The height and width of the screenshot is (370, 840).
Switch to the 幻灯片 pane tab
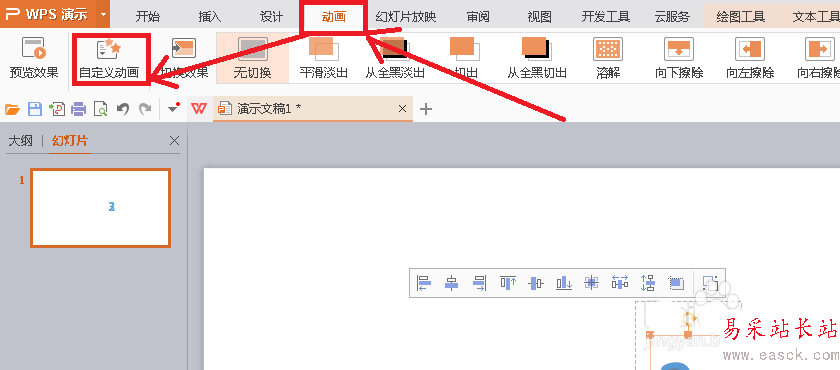pos(70,141)
